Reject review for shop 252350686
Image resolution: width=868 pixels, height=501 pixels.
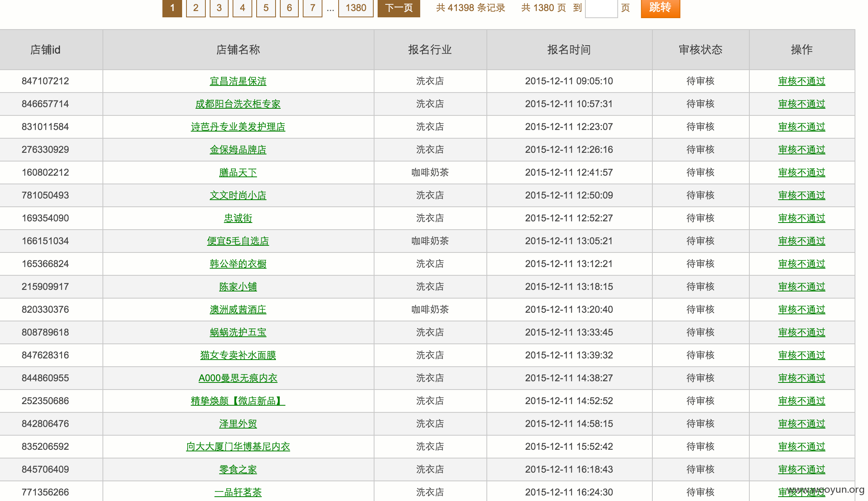pyautogui.click(x=802, y=401)
